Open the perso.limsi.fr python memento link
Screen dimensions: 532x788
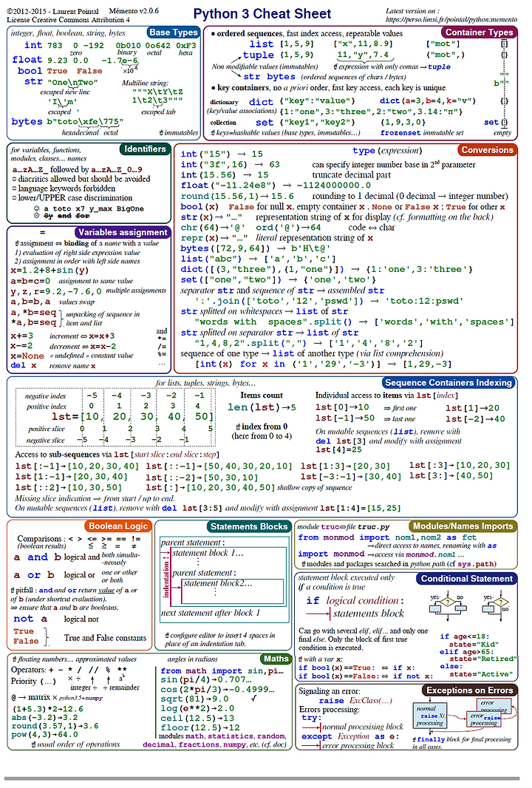pyautogui.click(x=451, y=20)
